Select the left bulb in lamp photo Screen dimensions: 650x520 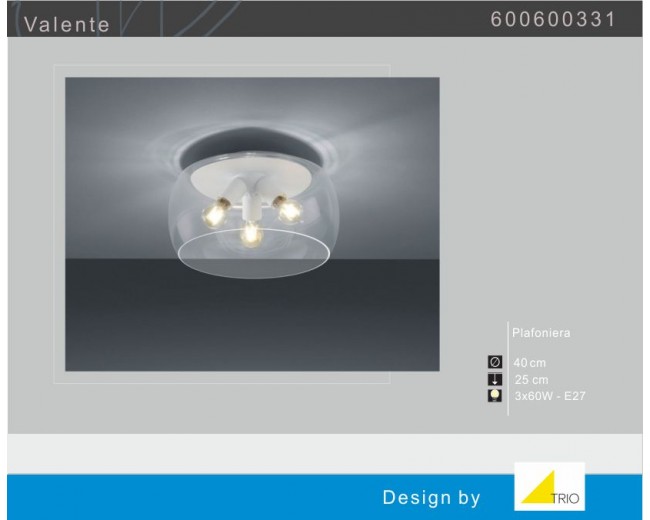coord(212,211)
